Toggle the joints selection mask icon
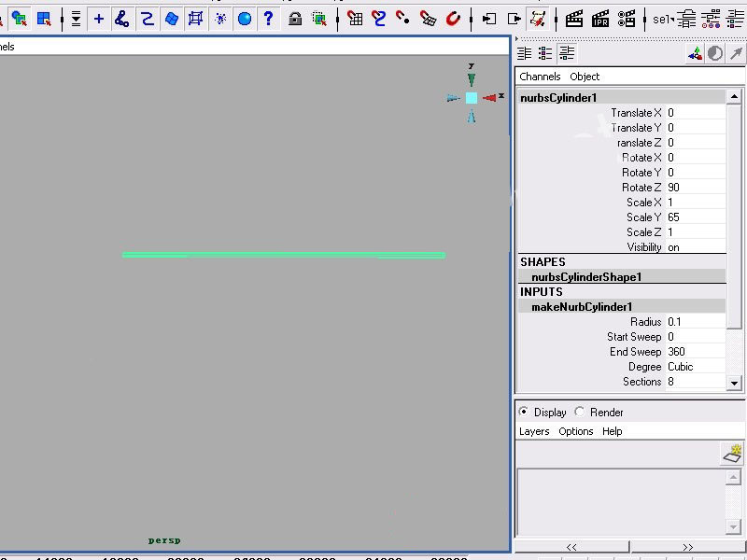747x560 pixels. click(x=122, y=19)
